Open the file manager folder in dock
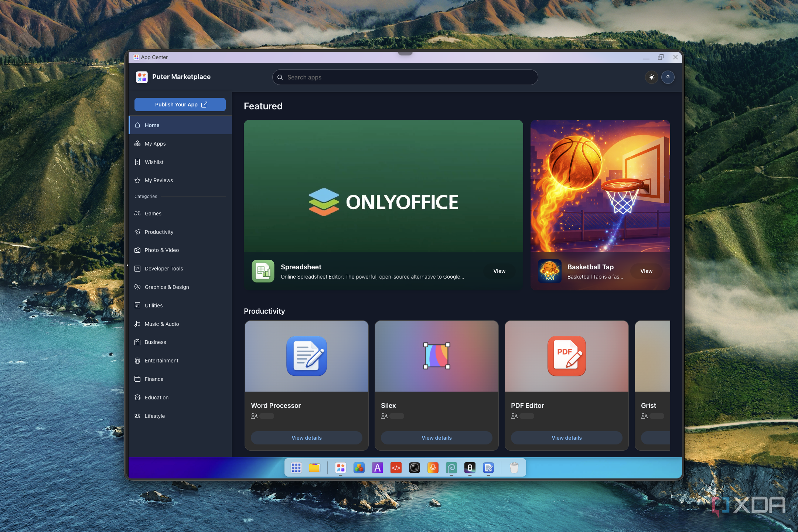The image size is (798, 532). tap(315, 468)
